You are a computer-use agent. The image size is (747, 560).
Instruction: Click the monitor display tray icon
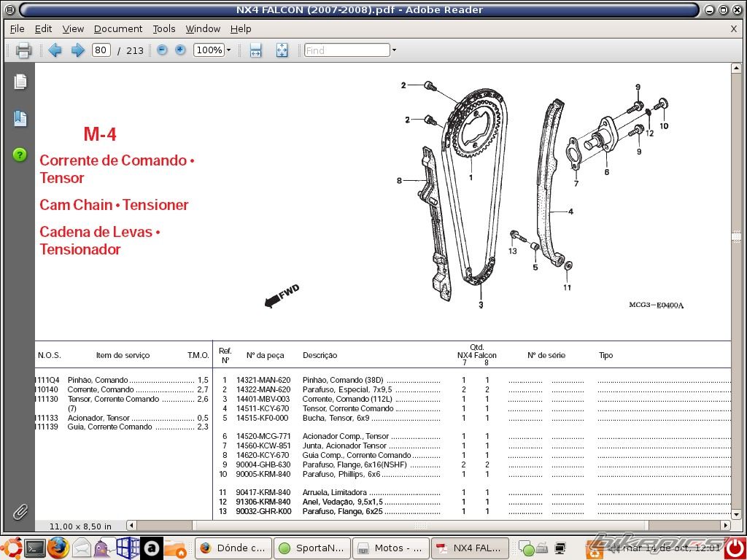[560, 548]
